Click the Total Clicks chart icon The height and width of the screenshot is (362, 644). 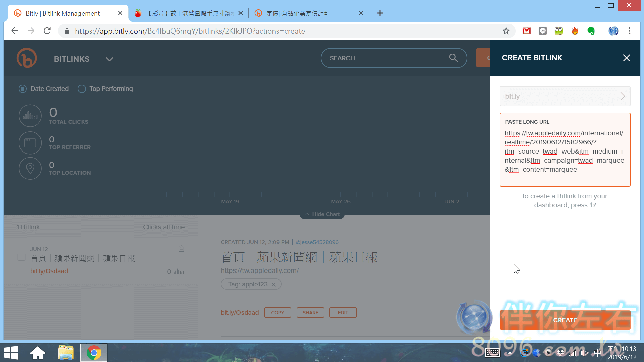[30, 116]
